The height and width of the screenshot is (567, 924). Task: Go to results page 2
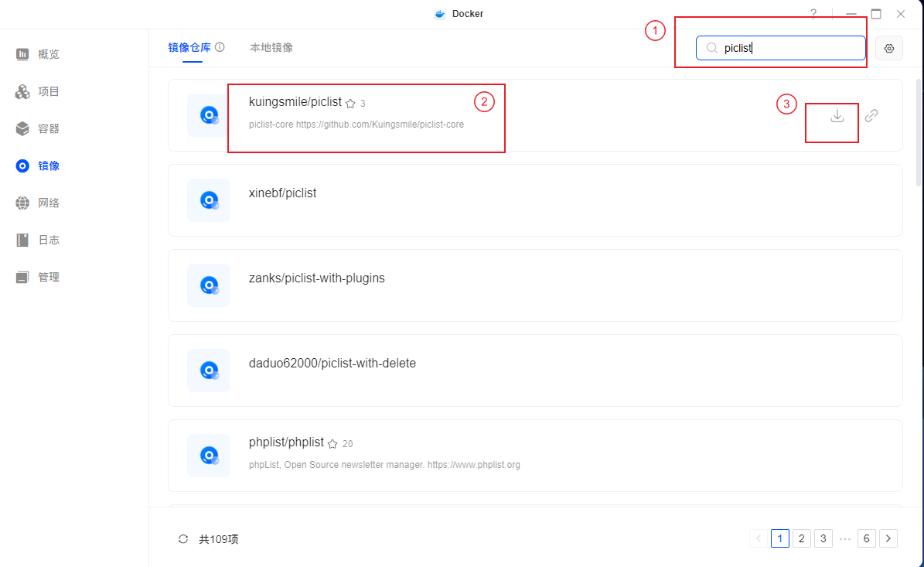pyautogui.click(x=801, y=538)
